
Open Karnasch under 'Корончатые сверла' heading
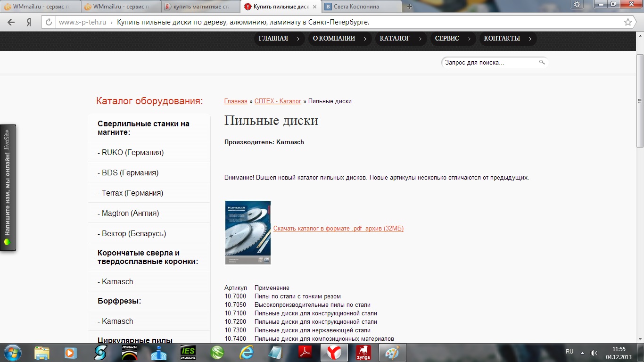coord(116,282)
